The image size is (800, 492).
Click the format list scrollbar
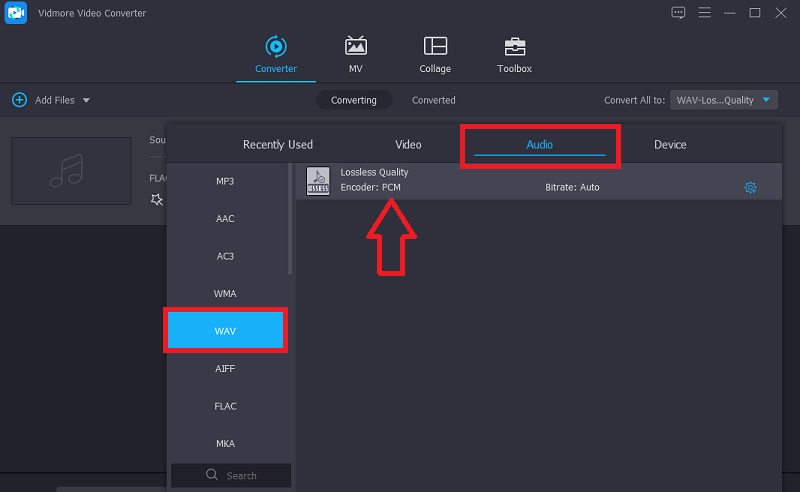point(290,219)
